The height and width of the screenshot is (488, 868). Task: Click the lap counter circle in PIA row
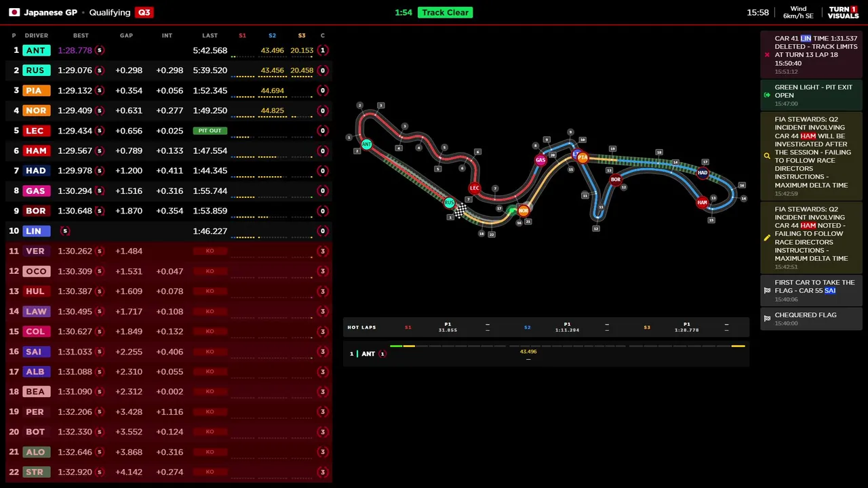coord(323,90)
